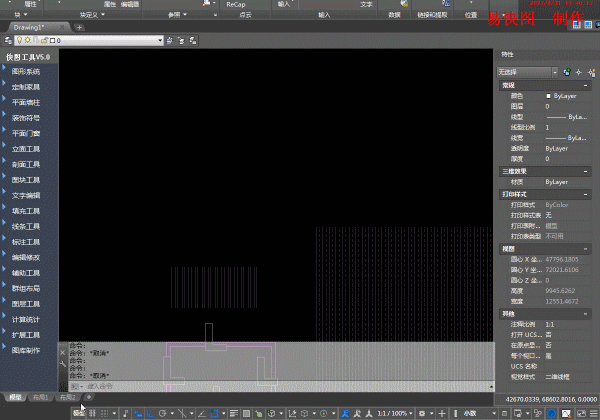
Task: Click the 颜色 ByLayer color swatch
Action: point(548,96)
